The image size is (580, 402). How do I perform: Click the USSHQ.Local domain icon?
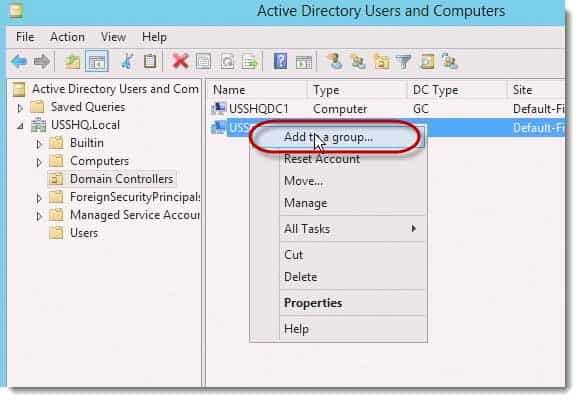click(x=38, y=125)
